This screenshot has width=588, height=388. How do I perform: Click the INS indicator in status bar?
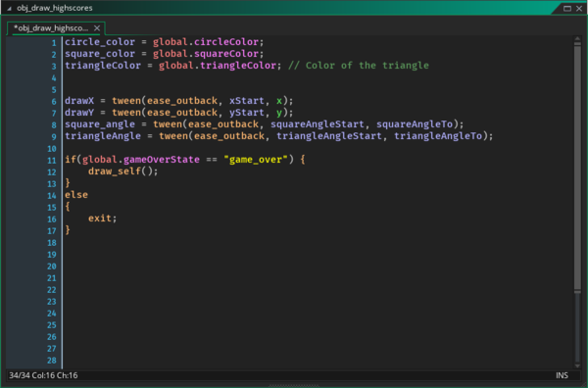point(562,375)
